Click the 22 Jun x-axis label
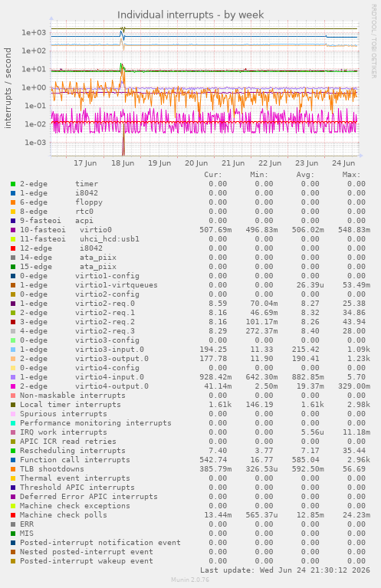Screen dimensions: 381x588 click(x=270, y=163)
